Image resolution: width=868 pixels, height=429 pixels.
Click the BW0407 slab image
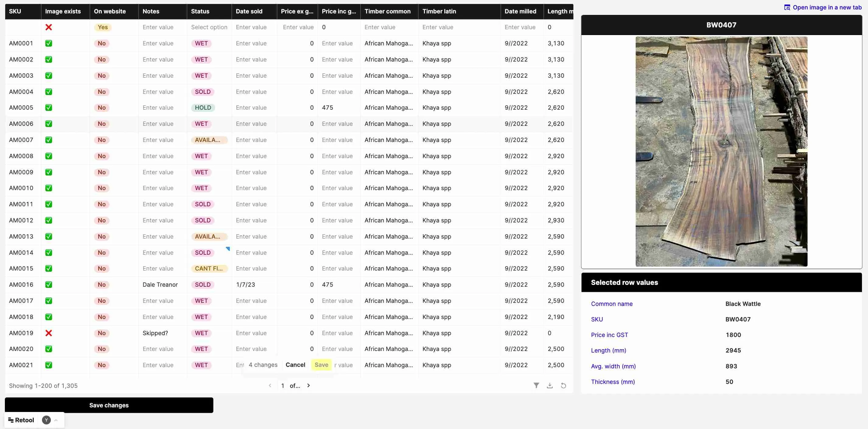pyautogui.click(x=721, y=151)
